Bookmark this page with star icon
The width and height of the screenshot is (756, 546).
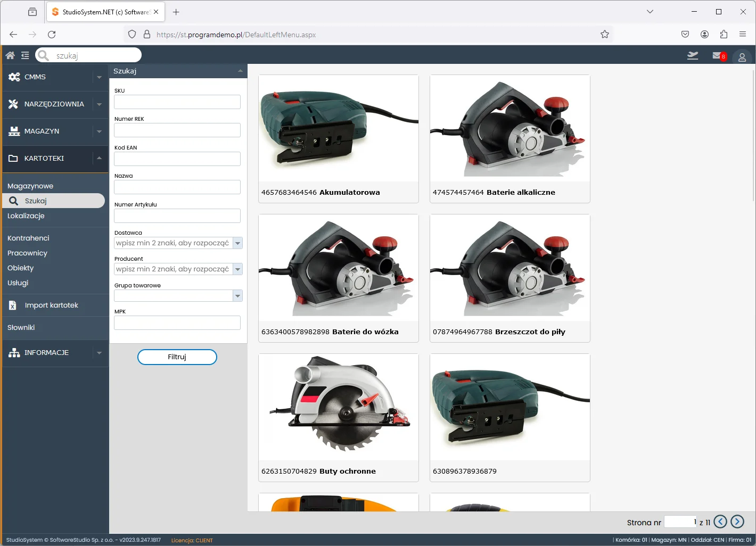(605, 35)
